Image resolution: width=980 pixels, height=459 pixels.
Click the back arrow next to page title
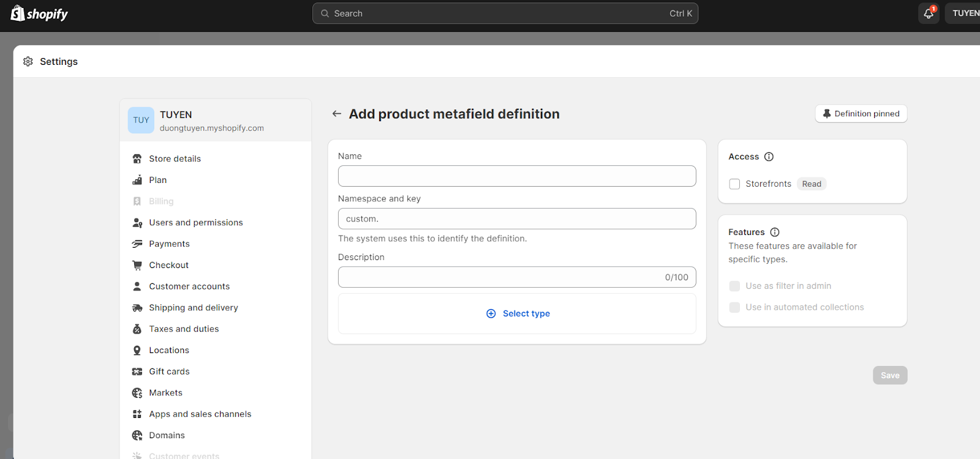click(x=336, y=114)
